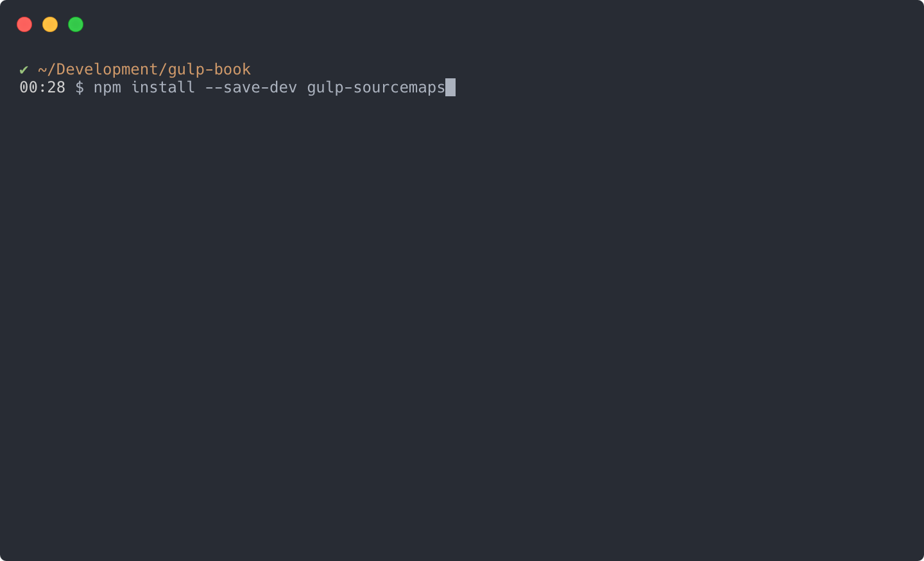Click the dev suffix of the flag

(x=284, y=87)
